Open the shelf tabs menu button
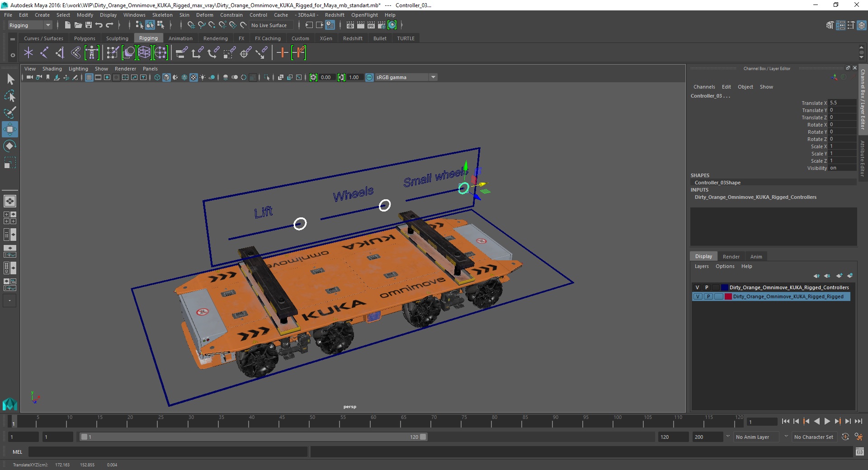Viewport: 868px width, 470px height. click(x=13, y=39)
